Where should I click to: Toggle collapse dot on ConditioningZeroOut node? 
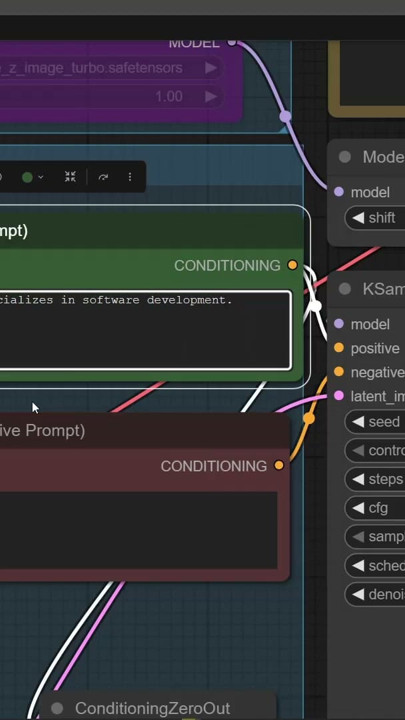tap(57, 708)
